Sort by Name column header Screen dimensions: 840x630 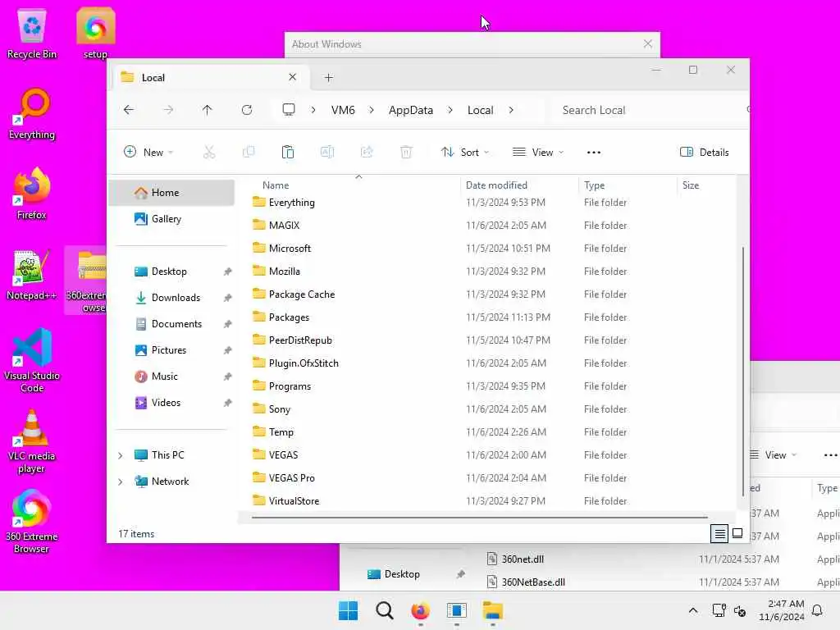point(276,185)
